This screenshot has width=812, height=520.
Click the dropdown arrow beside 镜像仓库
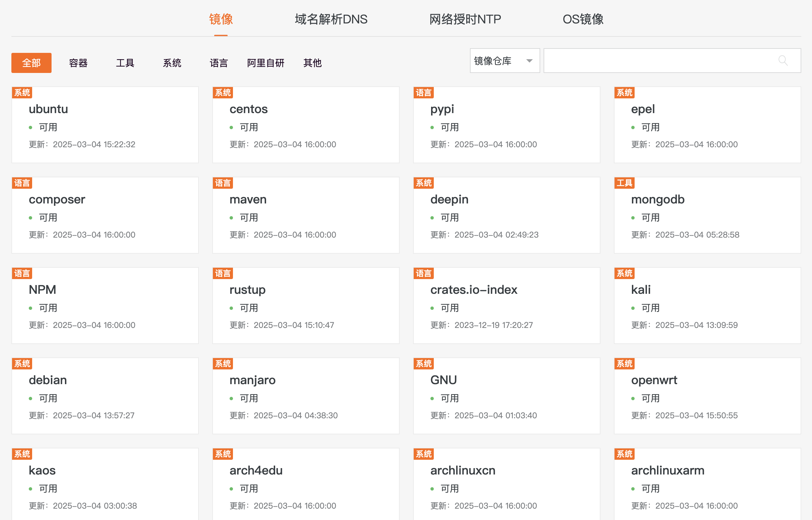(529, 61)
